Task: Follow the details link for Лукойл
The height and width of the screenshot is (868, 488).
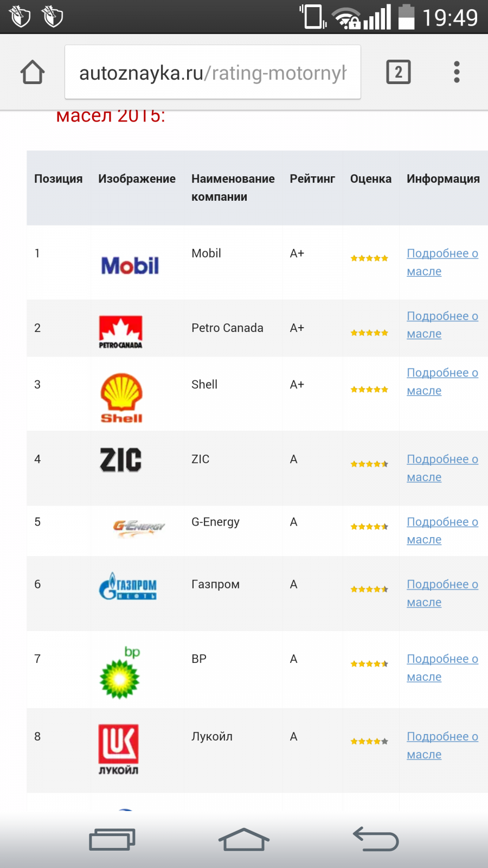Action: [x=442, y=745]
